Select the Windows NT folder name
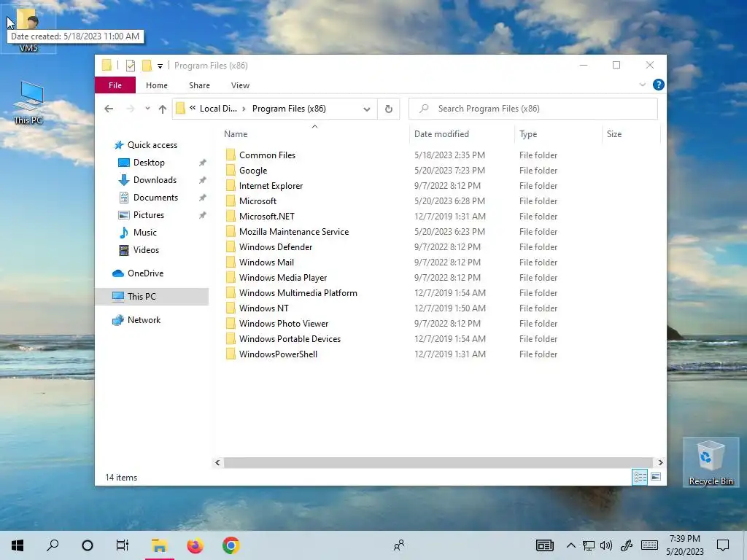The image size is (747, 560). [x=264, y=308]
